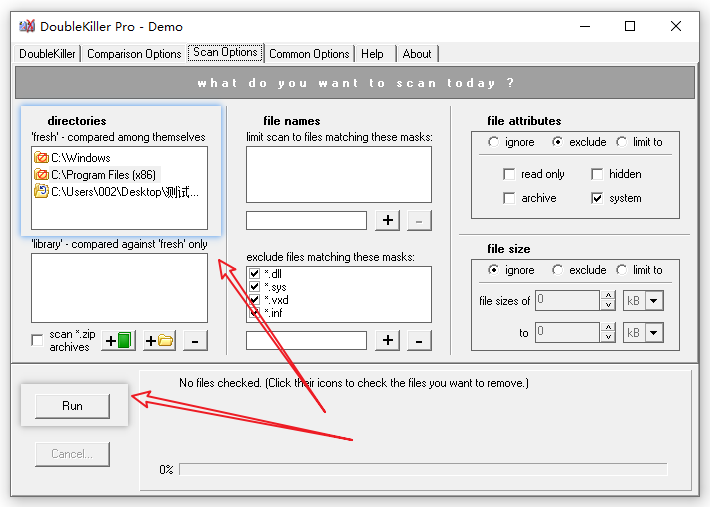710x507 pixels.
Task: Select limit to for file size
Action: (622, 270)
